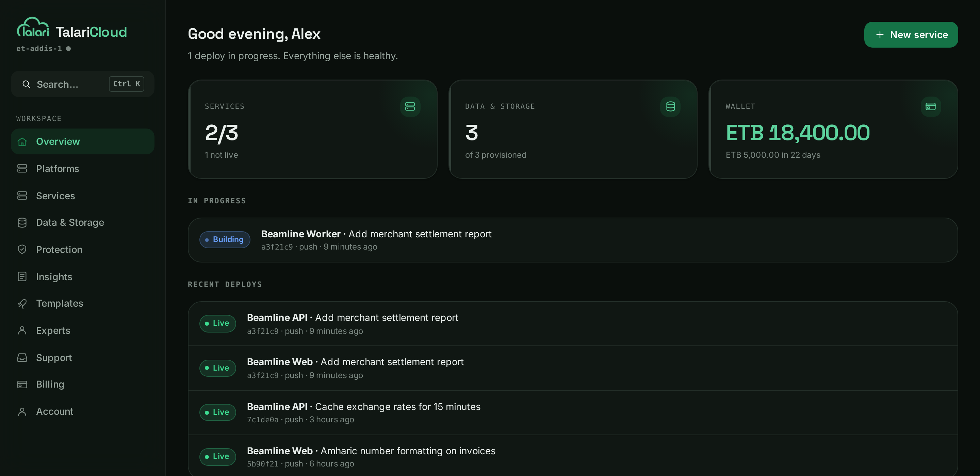The image size is (980, 476).
Task: Click commit hash 5b90f21
Action: click(x=262, y=464)
